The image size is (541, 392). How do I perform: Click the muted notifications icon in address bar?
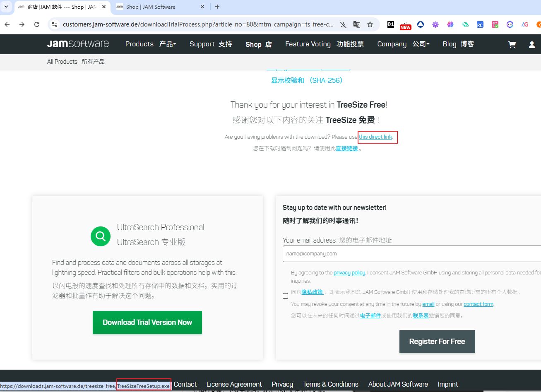point(343,24)
